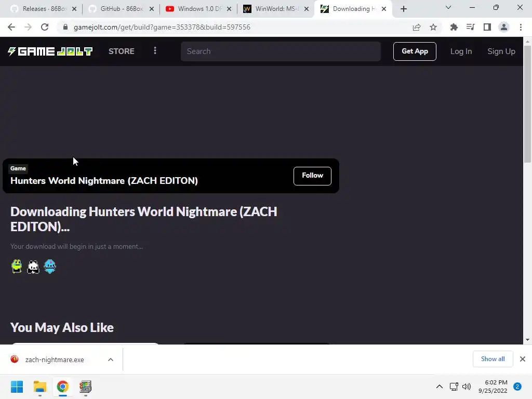This screenshot has width=532, height=399.
Task: Open the Log In link
Action: [461, 51]
